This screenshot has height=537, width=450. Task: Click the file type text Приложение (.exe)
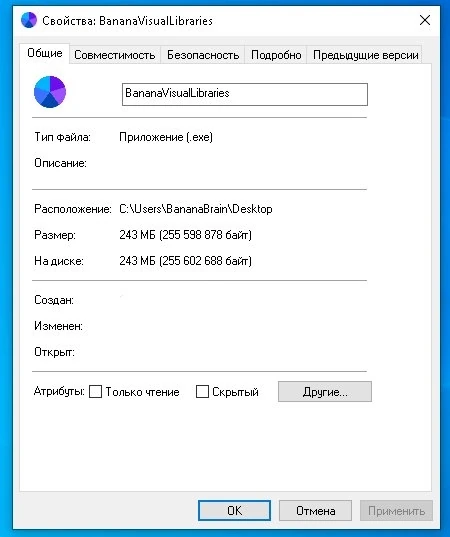166,137
